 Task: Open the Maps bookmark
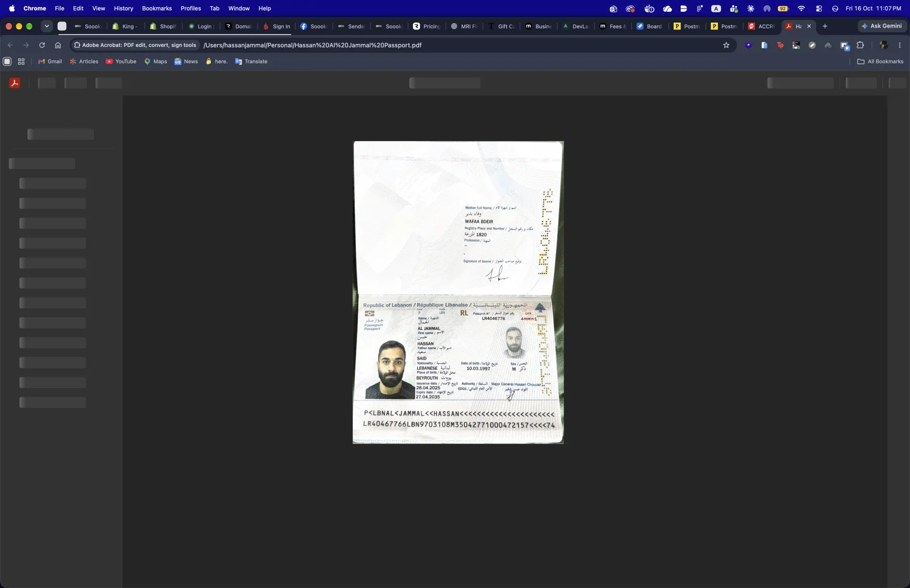[156, 61]
